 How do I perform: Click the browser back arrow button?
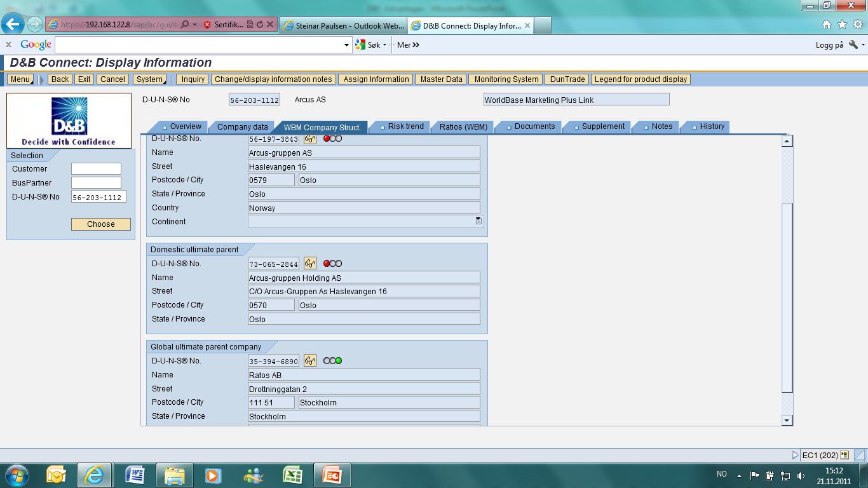tap(13, 24)
